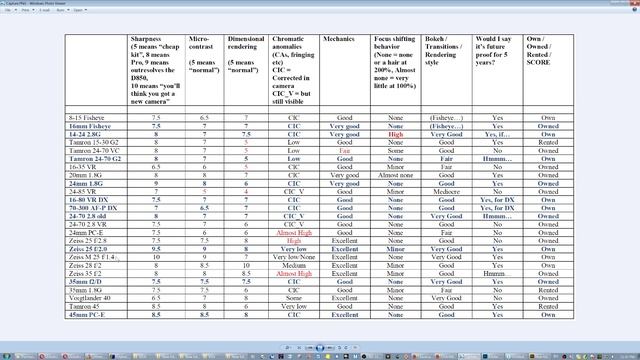Click the 'Mediocre' bokeh cell

point(446,191)
